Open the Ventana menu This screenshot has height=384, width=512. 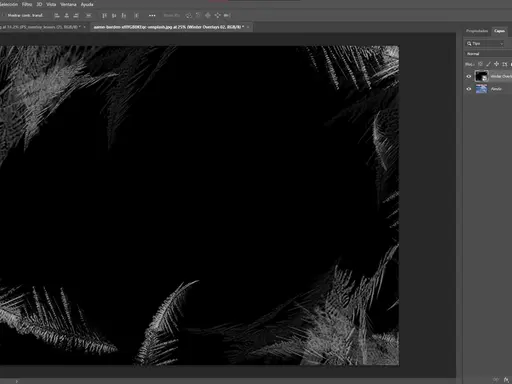(x=68, y=4)
